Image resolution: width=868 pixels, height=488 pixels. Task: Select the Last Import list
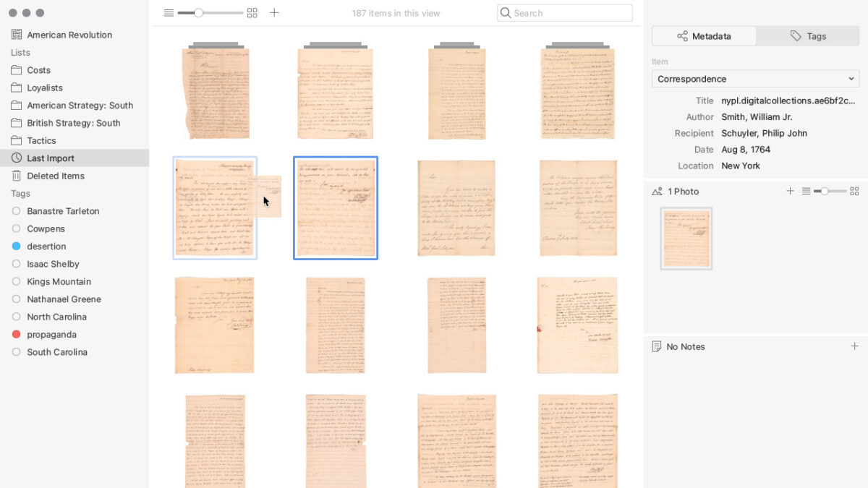click(75, 158)
